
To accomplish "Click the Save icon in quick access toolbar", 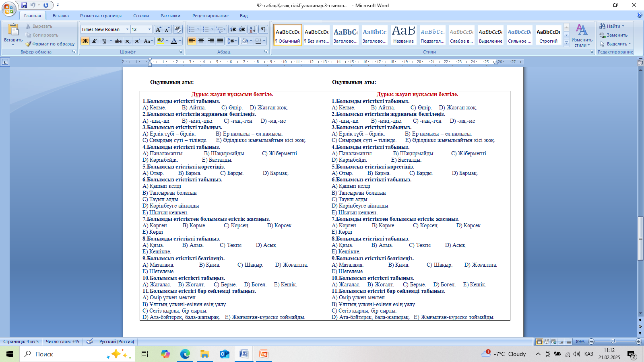I will coord(24,5).
